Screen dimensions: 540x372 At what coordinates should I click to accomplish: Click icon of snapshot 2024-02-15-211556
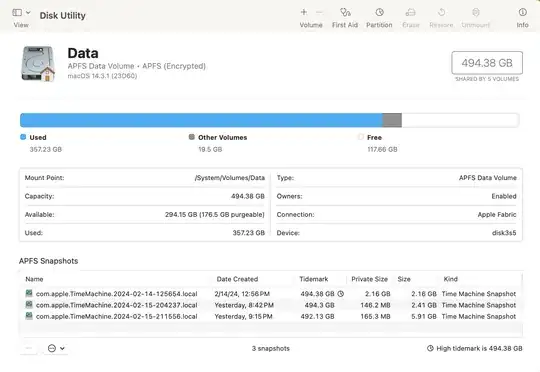(29, 316)
